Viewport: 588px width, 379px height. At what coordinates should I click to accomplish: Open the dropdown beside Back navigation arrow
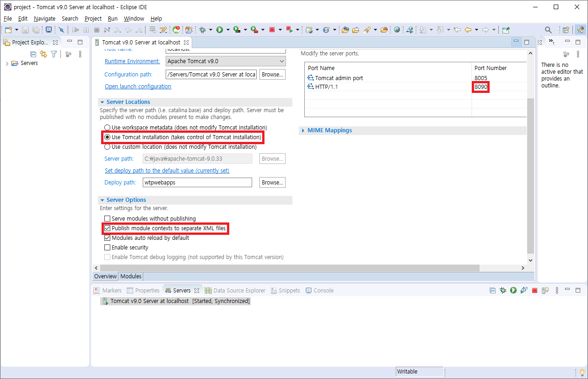[x=476, y=30]
